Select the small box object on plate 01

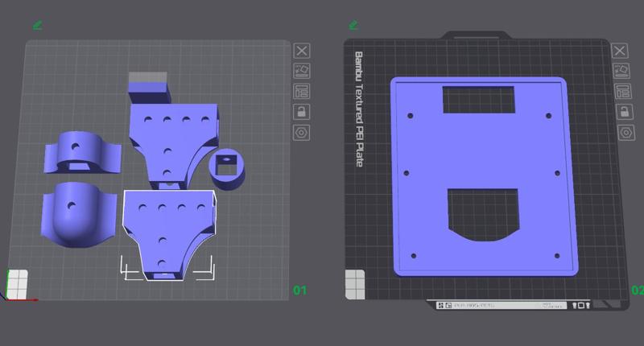(x=149, y=88)
